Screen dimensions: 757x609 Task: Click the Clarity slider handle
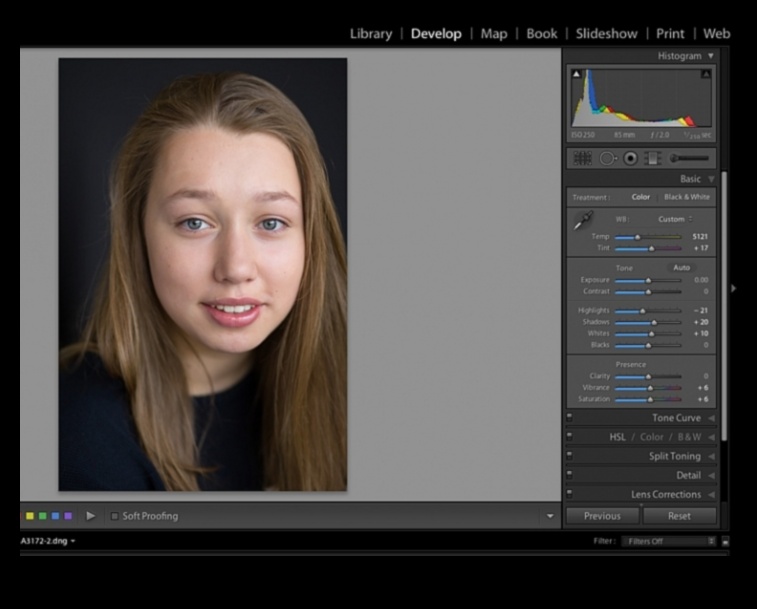[648, 377]
